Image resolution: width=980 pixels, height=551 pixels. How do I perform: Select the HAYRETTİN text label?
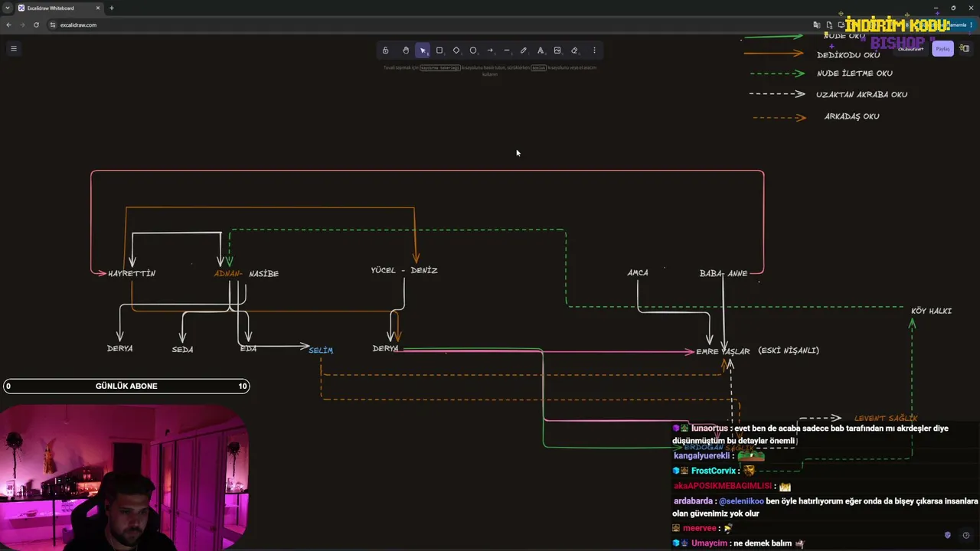132,273
